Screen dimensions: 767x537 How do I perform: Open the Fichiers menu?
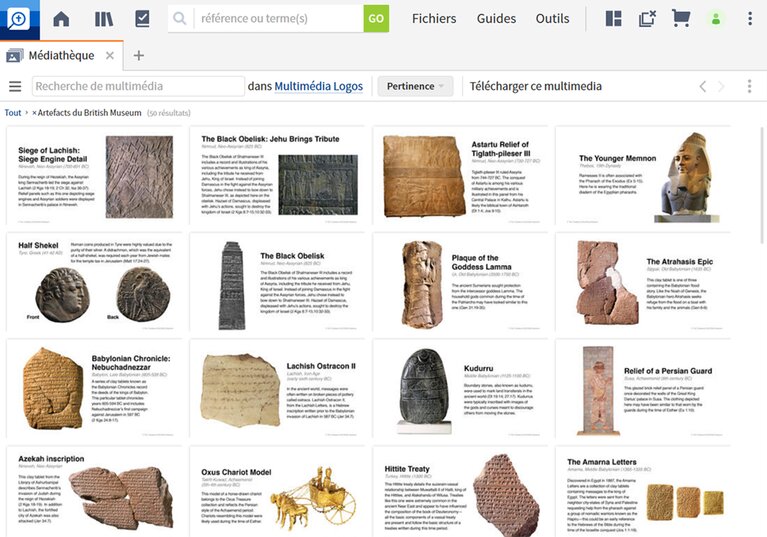(434, 19)
